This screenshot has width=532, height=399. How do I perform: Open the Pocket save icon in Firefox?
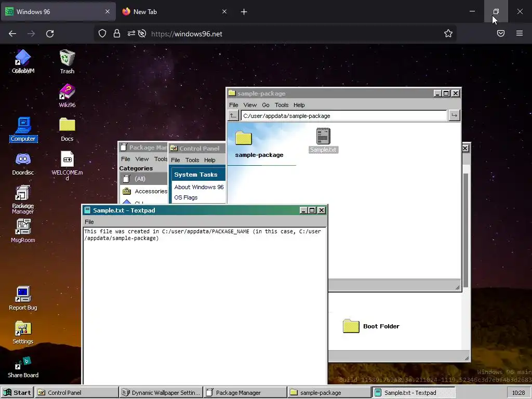pos(501,33)
